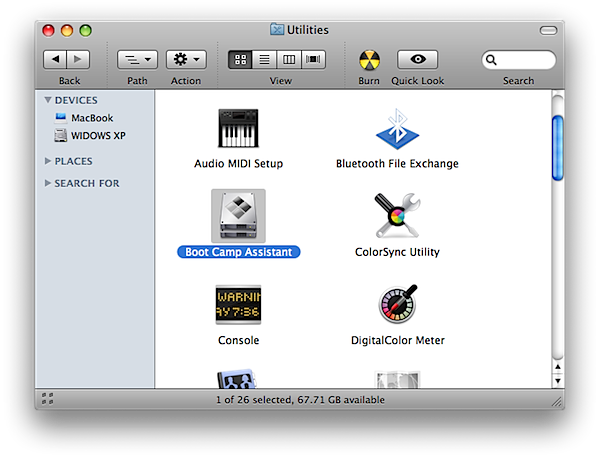Switch to icon view
The height and width of the screenshot is (458, 600).
pos(240,59)
